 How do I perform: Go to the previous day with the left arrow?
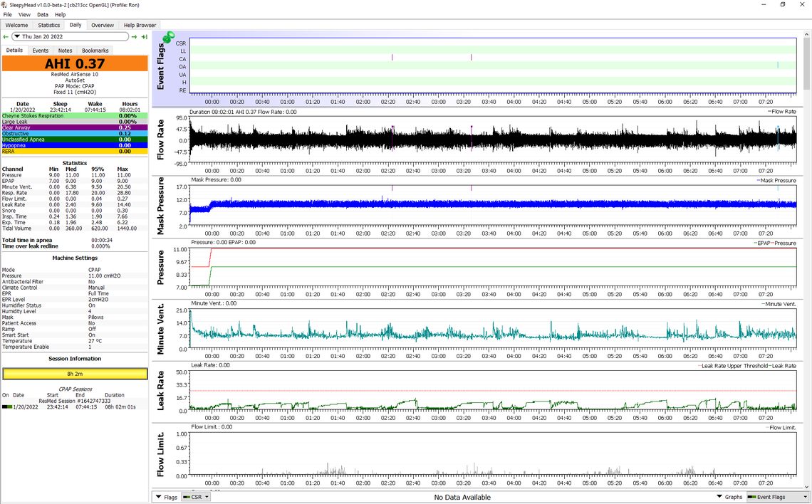pyautogui.click(x=6, y=37)
